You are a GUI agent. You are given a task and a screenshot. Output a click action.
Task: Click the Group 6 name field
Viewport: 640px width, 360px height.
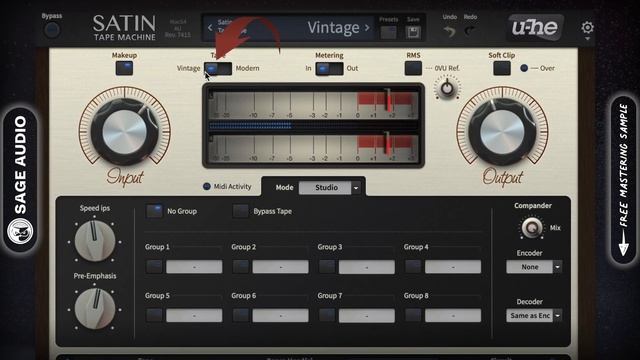280,315
